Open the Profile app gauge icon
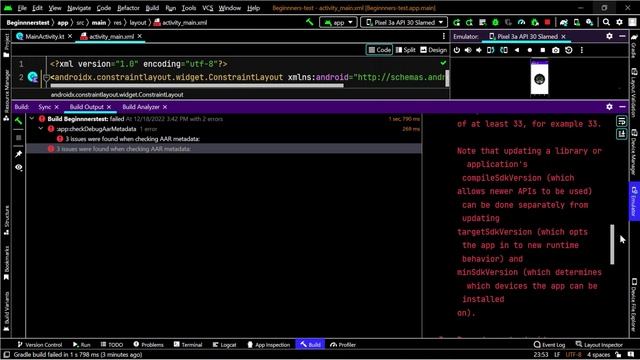The width and height of the screenshot is (640, 360). pos(521,22)
